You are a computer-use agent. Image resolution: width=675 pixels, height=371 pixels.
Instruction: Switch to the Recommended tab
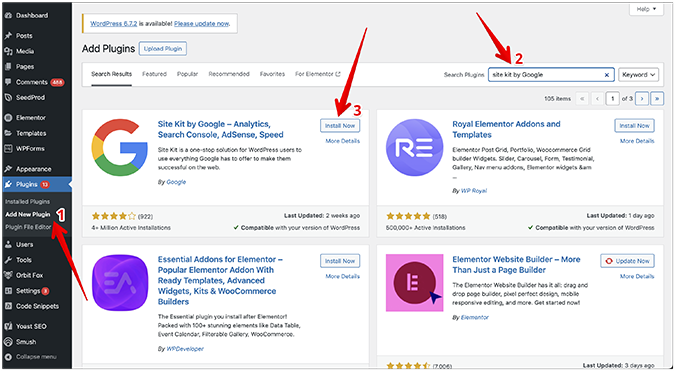(x=229, y=74)
